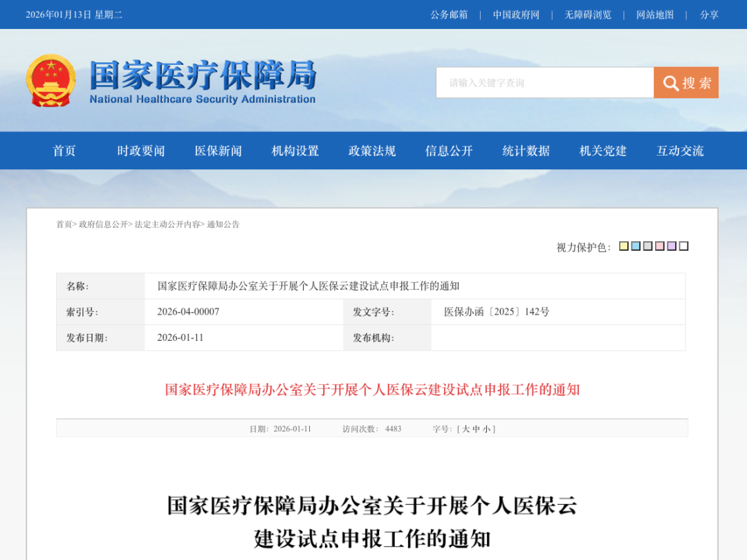Open 公务邮箱 link in top bar

click(449, 15)
